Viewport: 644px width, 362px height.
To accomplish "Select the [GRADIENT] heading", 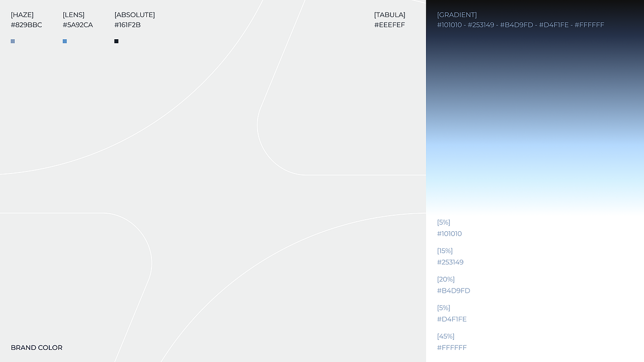I will coord(457,15).
